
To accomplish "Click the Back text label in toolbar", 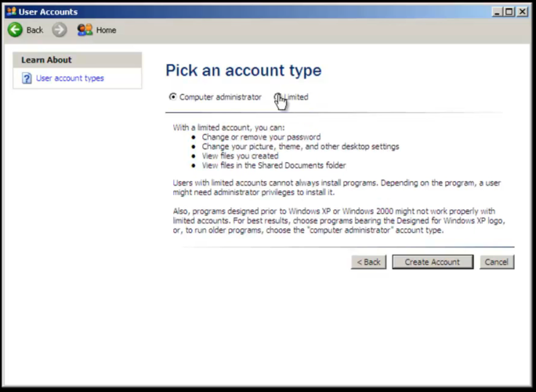I will click(34, 30).
